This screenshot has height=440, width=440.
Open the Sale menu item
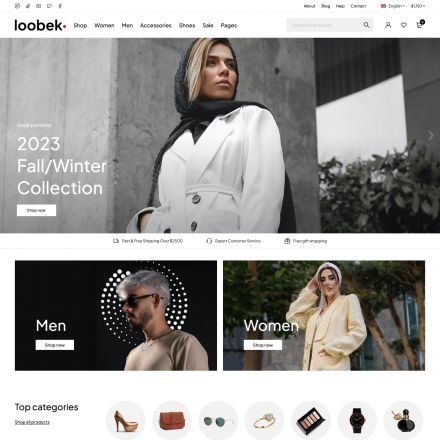pyautogui.click(x=208, y=25)
